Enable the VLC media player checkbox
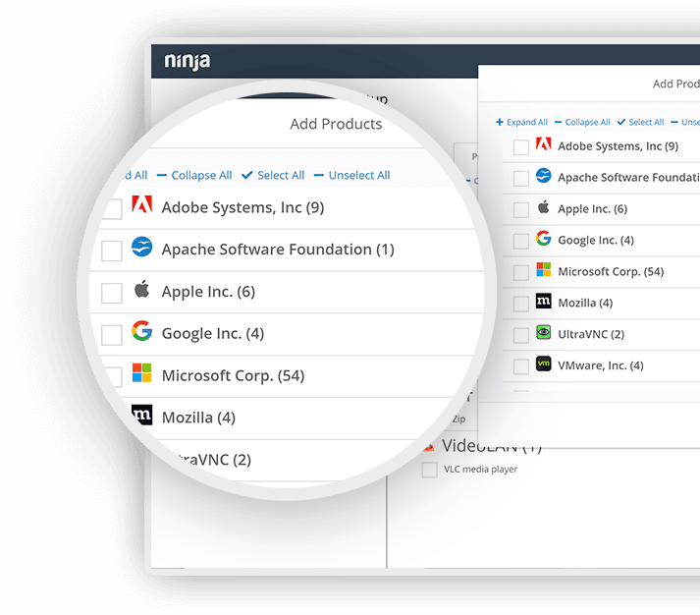 (x=429, y=471)
